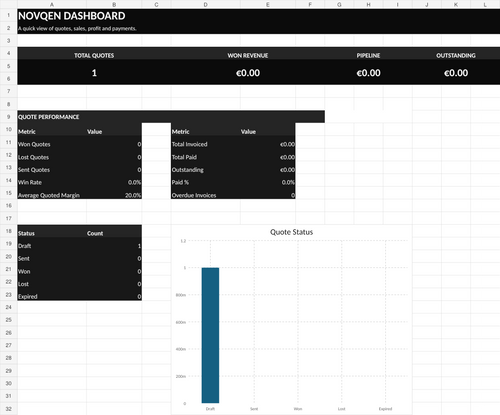Select the "Won Quotes" metric label
The height and width of the screenshot is (415, 500).
[x=34, y=144]
